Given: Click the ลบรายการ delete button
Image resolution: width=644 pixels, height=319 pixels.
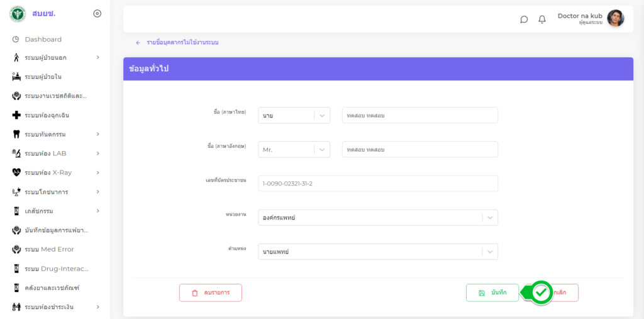Looking at the screenshot, I should tap(210, 293).
